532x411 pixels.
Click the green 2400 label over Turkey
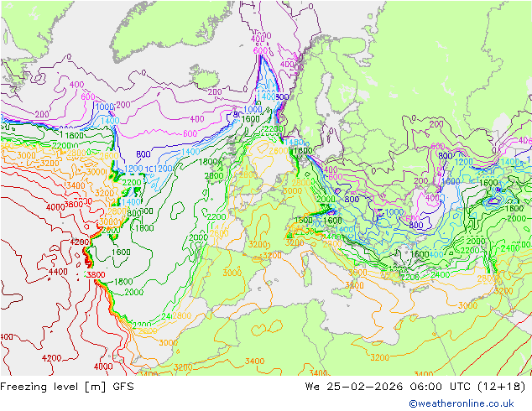(510, 248)
